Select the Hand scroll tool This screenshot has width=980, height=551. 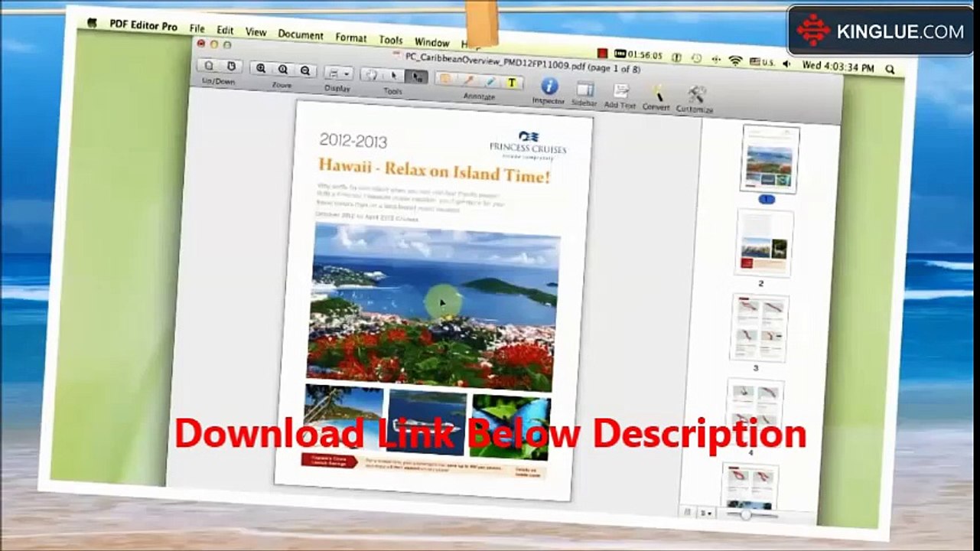[x=371, y=75]
